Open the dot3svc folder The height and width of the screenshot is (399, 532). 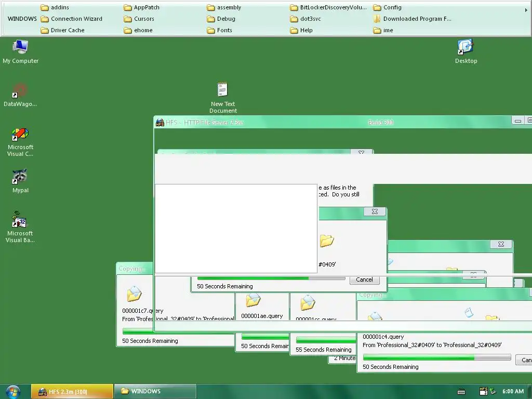(305, 19)
